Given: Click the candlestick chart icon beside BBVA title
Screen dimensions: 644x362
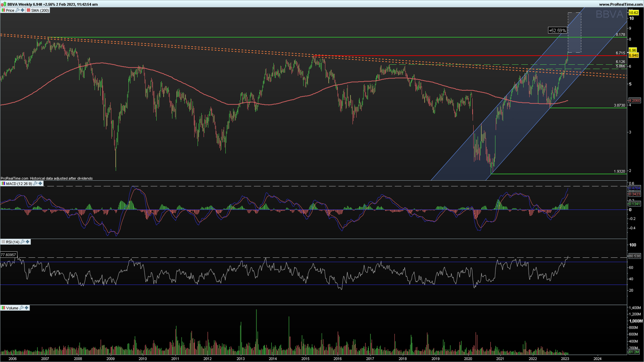Looking at the screenshot, I should point(3,4).
